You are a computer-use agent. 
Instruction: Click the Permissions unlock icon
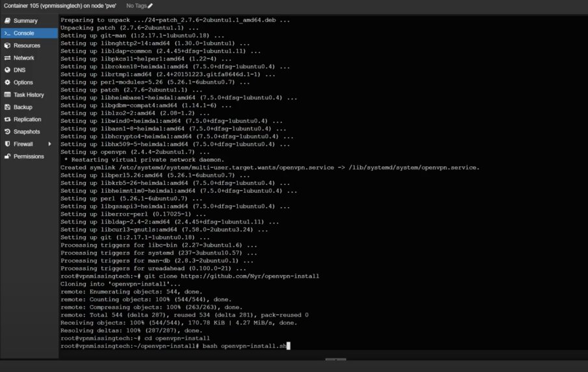click(x=7, y=156)
